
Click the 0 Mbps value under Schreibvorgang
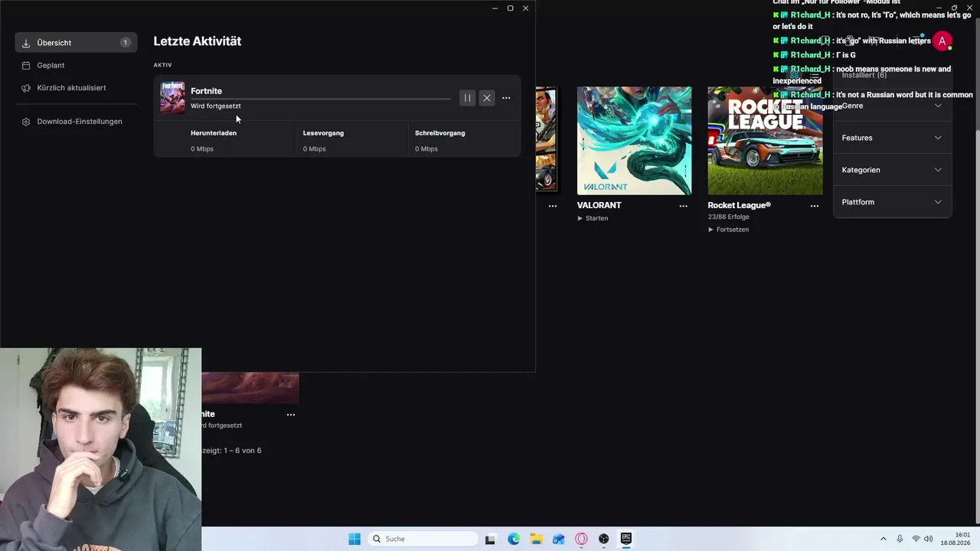tap(426, 148)
